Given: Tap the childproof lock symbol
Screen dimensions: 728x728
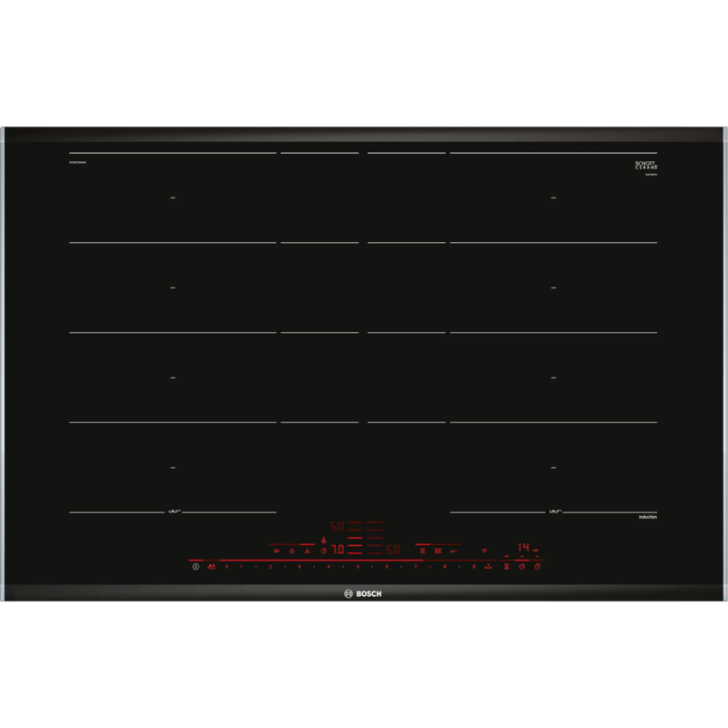Looking at the screenshot, I should point(211,567).
